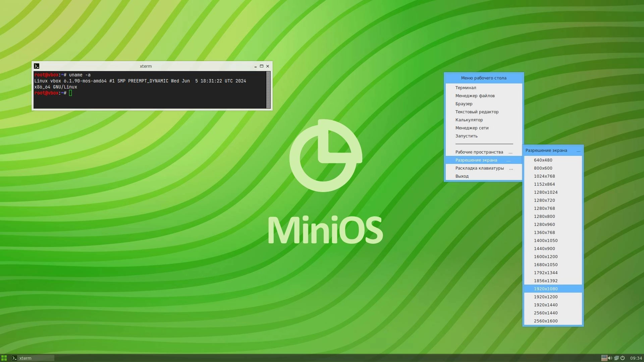Screen dimensions: 644x362
Task: Choose Выход in the desktop menu
Action: pyautogui.click(x=484, y=176)
